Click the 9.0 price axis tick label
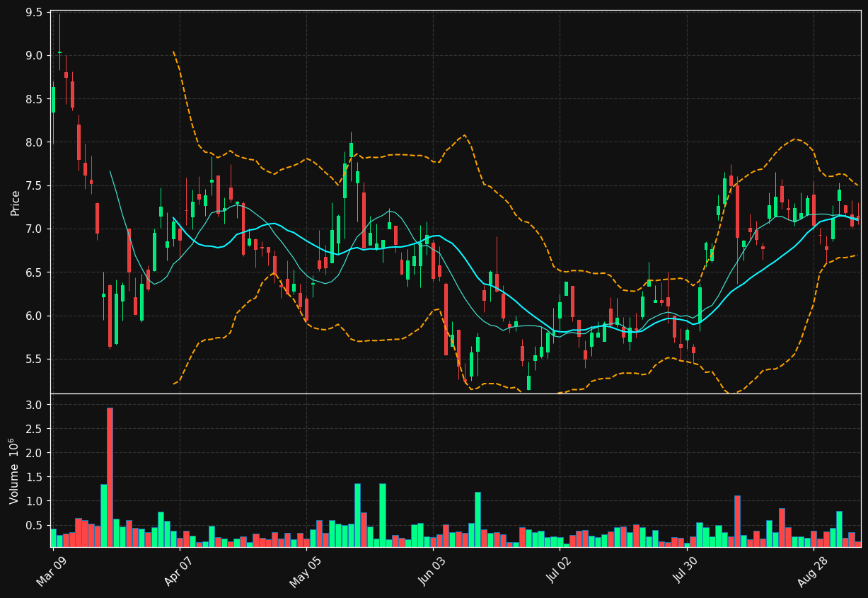The width and height of the screenshot is (868, 598). (35, 56)
